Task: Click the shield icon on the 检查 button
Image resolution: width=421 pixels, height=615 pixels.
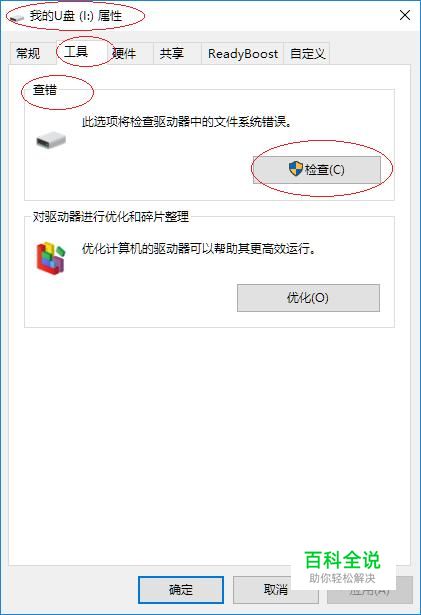Action: point(295,169)
